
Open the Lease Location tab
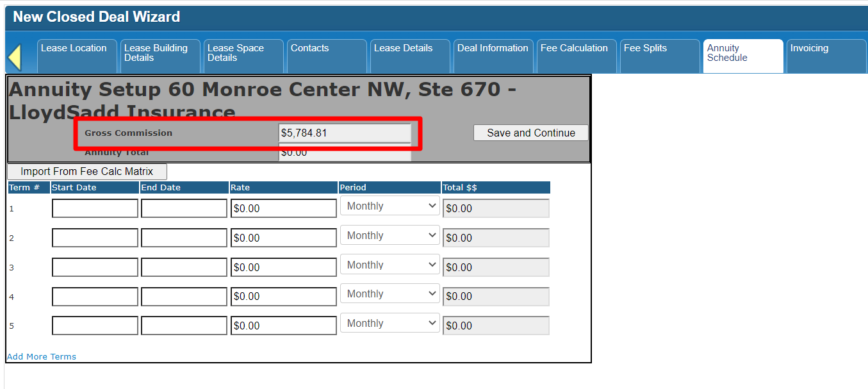click(x=76, y=49)
